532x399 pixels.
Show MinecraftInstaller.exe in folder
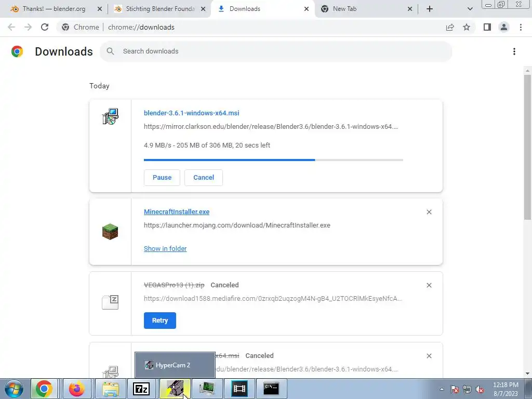(x=165, y=249)
